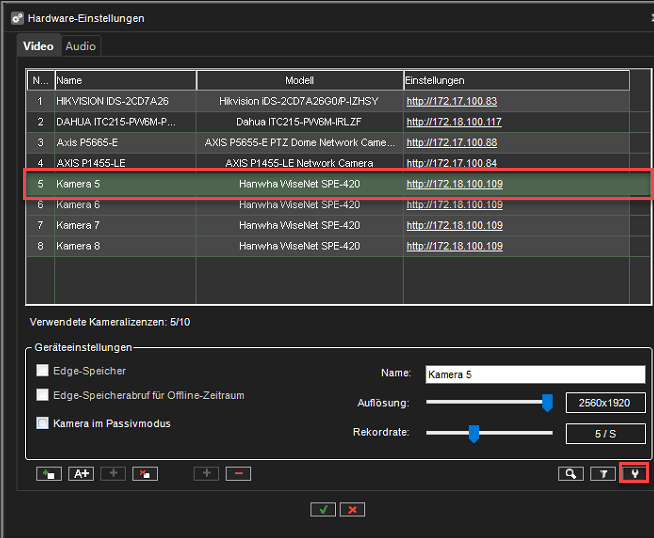The image size is (654, 538).
Task: Switch to the Audio tab
Action: pyautogui.click(x=81, y=46)
